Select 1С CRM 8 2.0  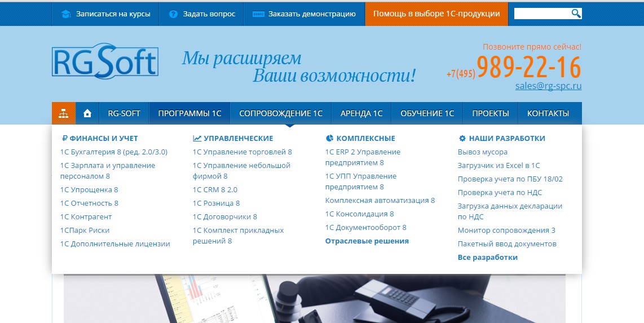coord(215,189)
